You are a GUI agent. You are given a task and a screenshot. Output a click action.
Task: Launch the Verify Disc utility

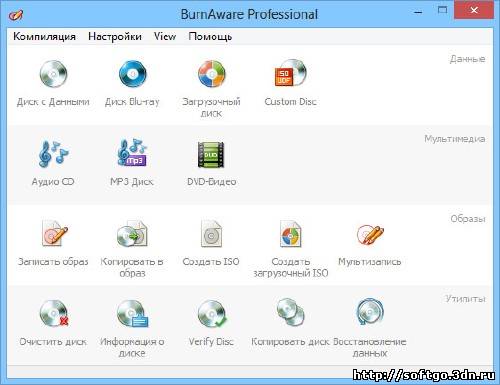pyautogui.click(x=212, y=313)
